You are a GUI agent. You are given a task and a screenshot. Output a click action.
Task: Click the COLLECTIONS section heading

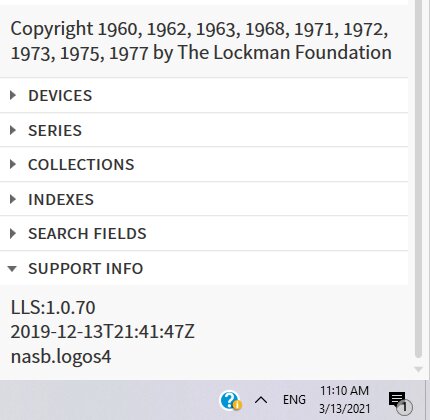tap(81, 165)
